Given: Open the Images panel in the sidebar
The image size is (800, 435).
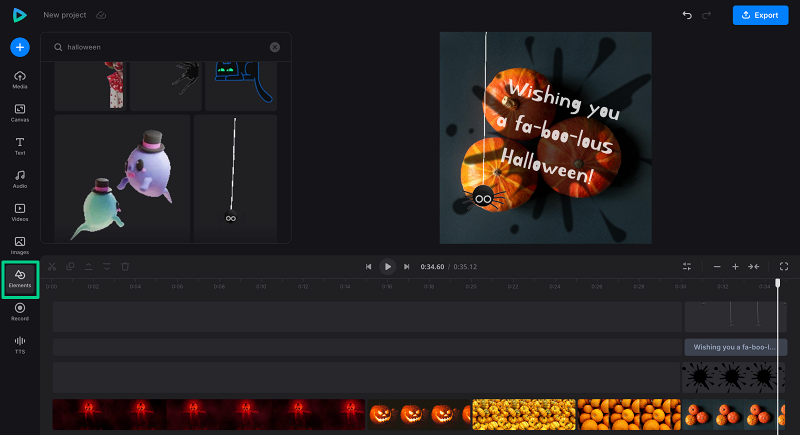Looking at the screenshot, I should pyautogui.click(x=20, y=245).
